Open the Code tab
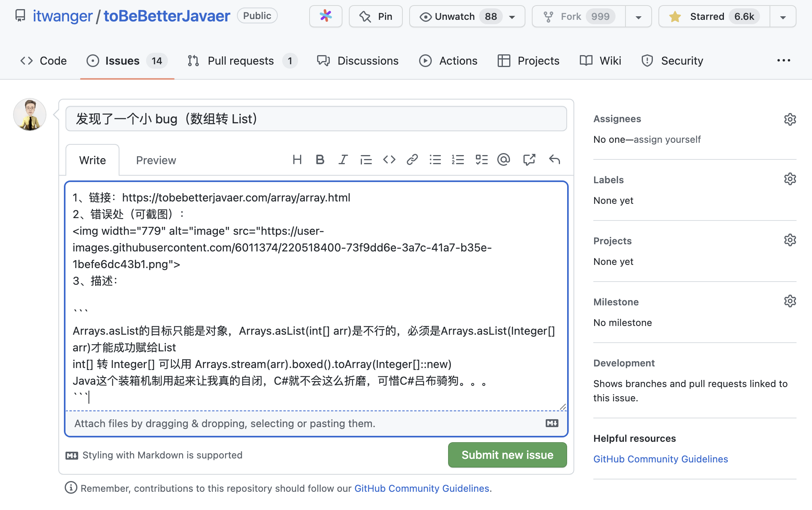The image size is (812, 510). click(x=43, y=61)
